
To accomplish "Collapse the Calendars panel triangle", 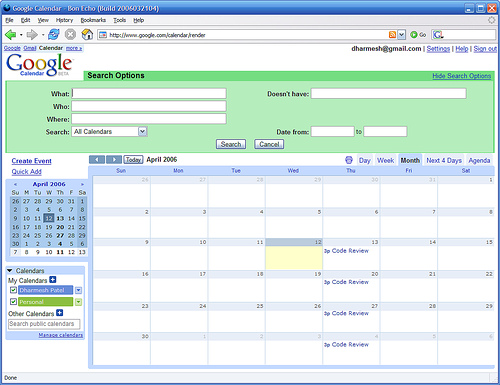I will (x=10, y=270).
